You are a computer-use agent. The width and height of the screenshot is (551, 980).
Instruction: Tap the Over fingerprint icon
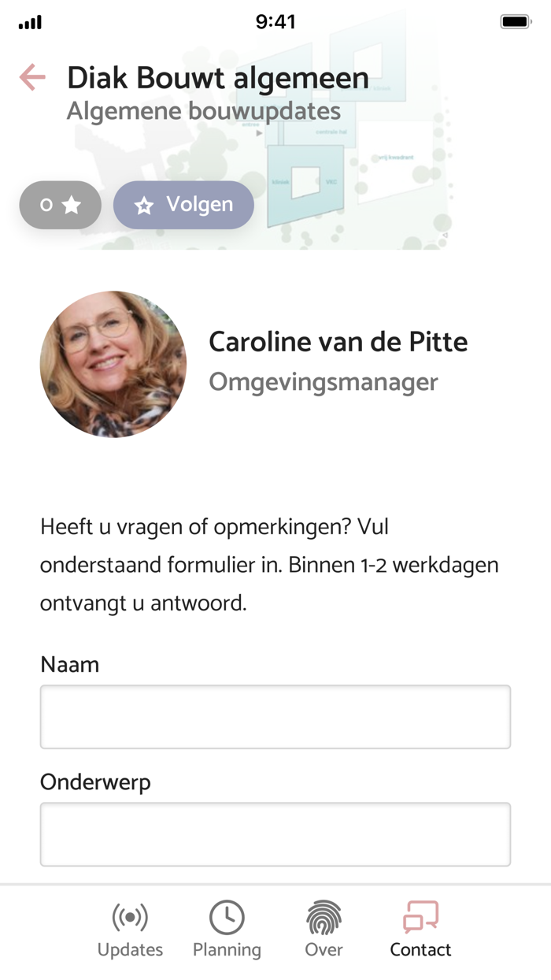pos(324,917)
